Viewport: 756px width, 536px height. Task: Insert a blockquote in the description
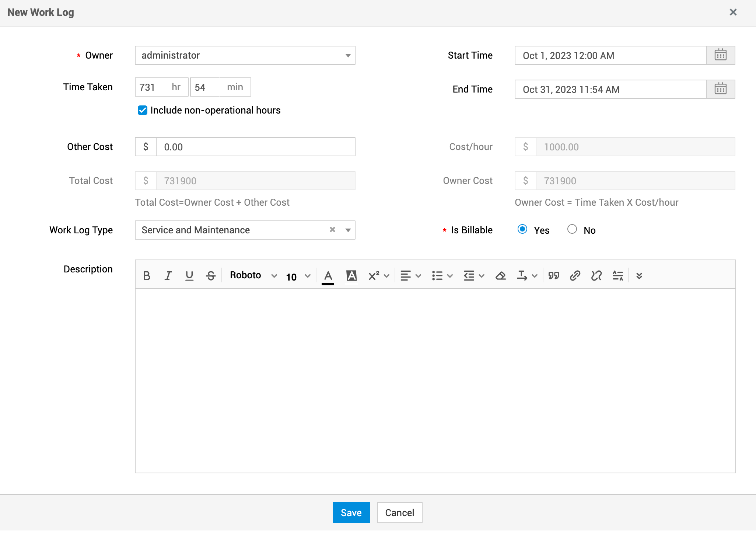coord(553,276)
